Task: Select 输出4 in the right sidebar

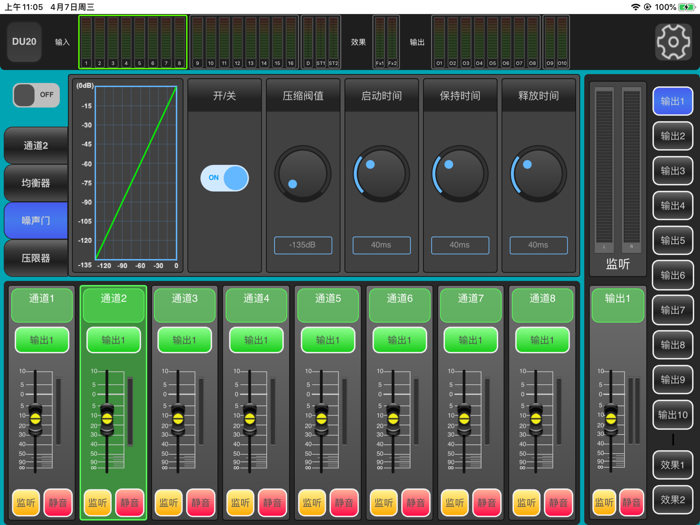Action: coord(672,206)
